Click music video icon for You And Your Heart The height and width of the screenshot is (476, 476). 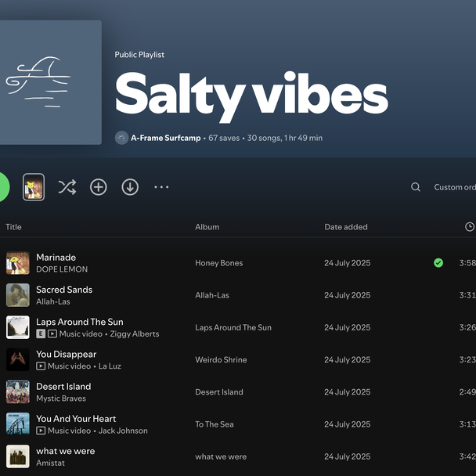41,431
